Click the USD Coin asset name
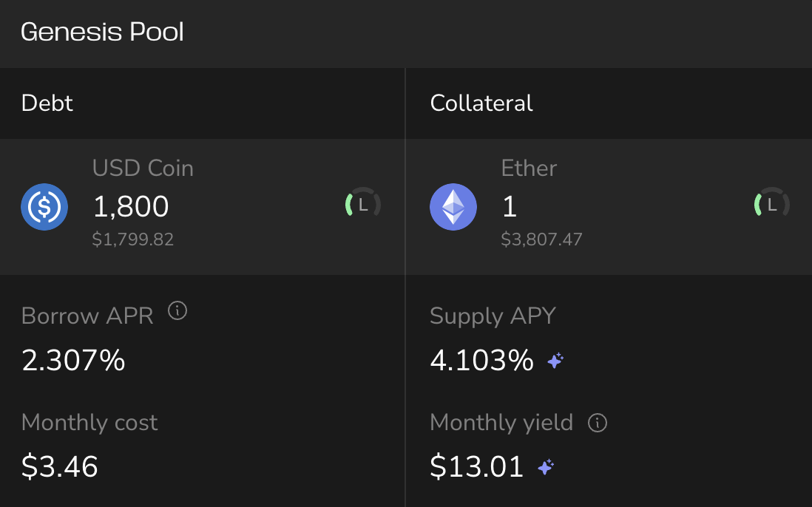 point(143,169)
